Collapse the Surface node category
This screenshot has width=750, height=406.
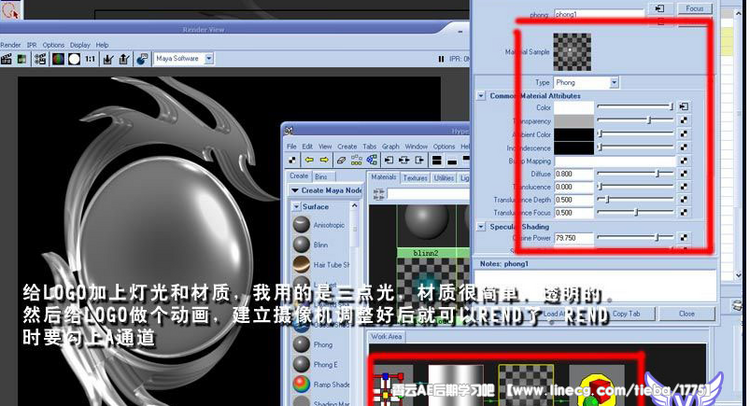[297, 207]
